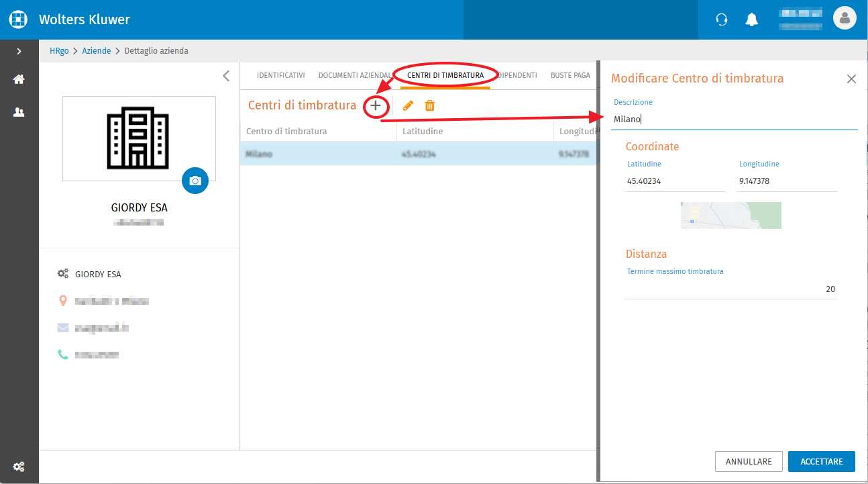Go to Aziende breadcrumb link
The width and height of the screenshot is (868, 484).
(x=97, y=51)
